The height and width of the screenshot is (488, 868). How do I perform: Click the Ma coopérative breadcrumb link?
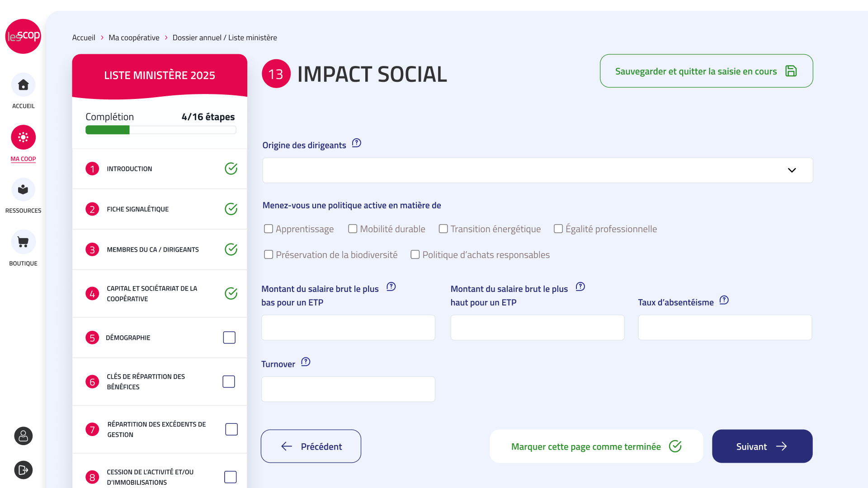pyautogui.click(x=134, y=38)
